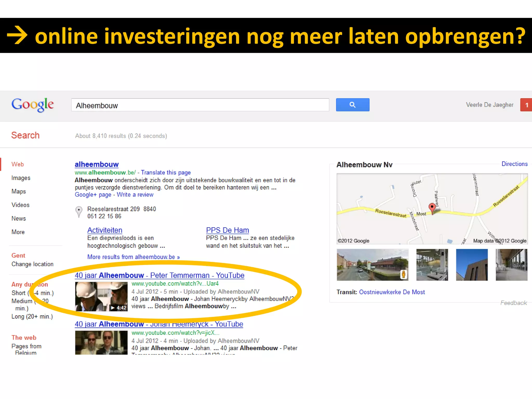
Task: Click the red Search heading
Action: 25,135
